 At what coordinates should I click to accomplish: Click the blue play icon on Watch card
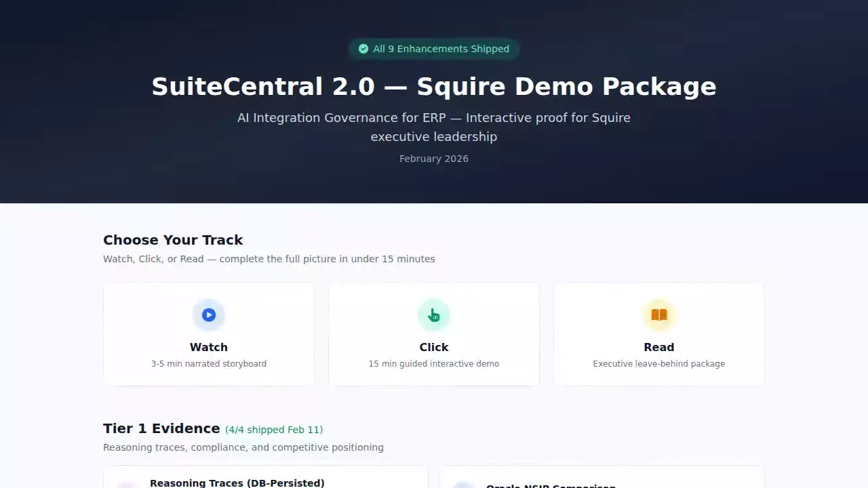pos(209,315)
